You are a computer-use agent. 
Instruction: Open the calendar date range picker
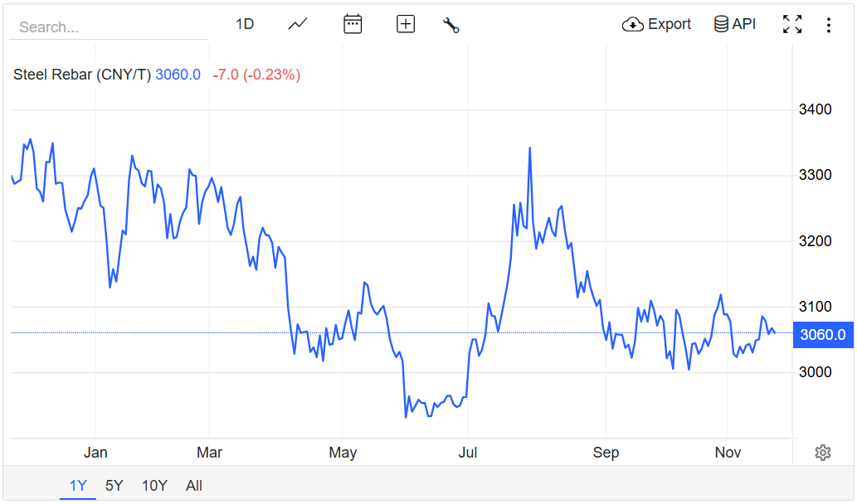(353, 24)
